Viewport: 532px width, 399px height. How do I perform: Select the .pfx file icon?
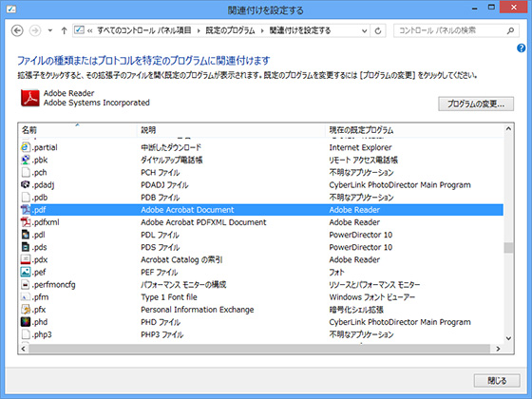pos(26,310)
